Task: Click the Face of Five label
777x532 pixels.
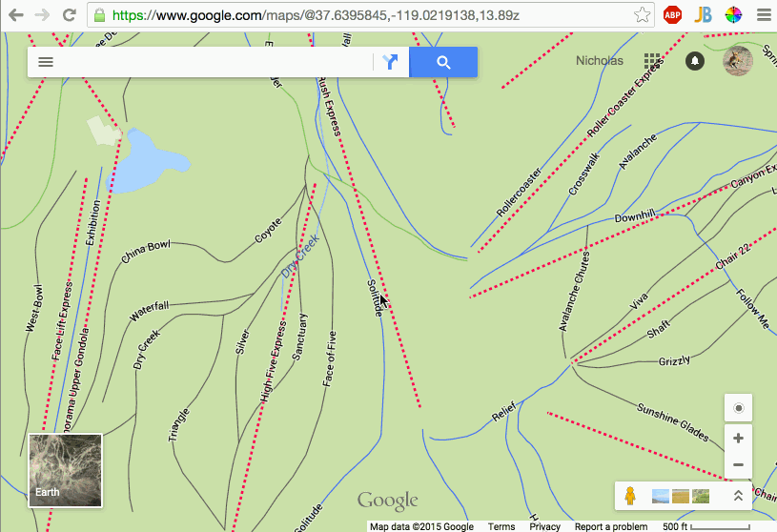Action: pos(330,358)
